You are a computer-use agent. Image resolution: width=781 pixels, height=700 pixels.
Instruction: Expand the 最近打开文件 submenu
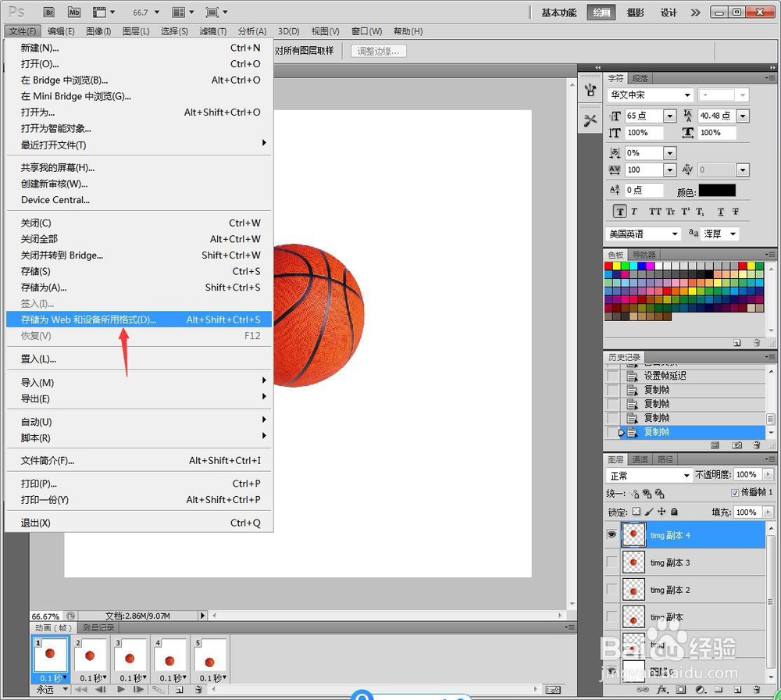pyautogui.click(x=139, y=145)
